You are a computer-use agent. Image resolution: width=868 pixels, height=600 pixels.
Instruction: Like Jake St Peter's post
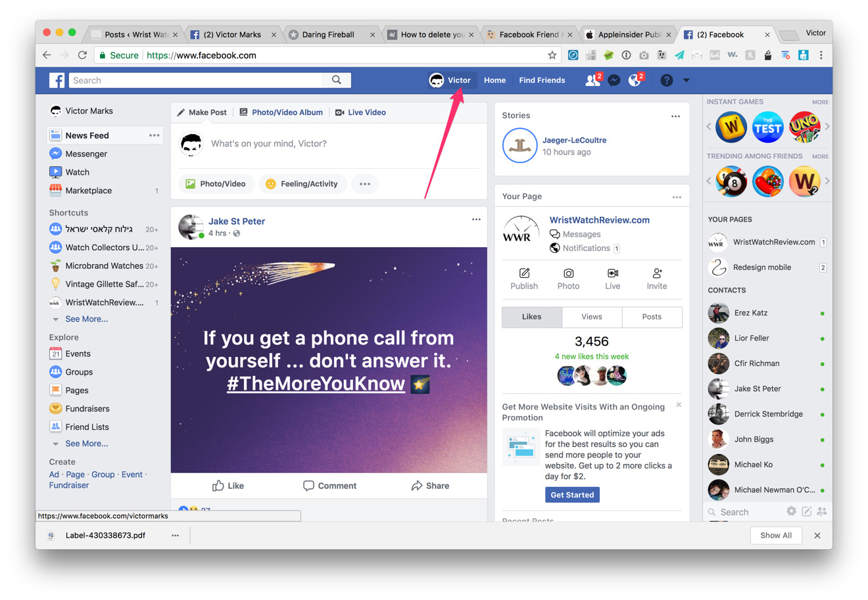(x=228, y=486)
